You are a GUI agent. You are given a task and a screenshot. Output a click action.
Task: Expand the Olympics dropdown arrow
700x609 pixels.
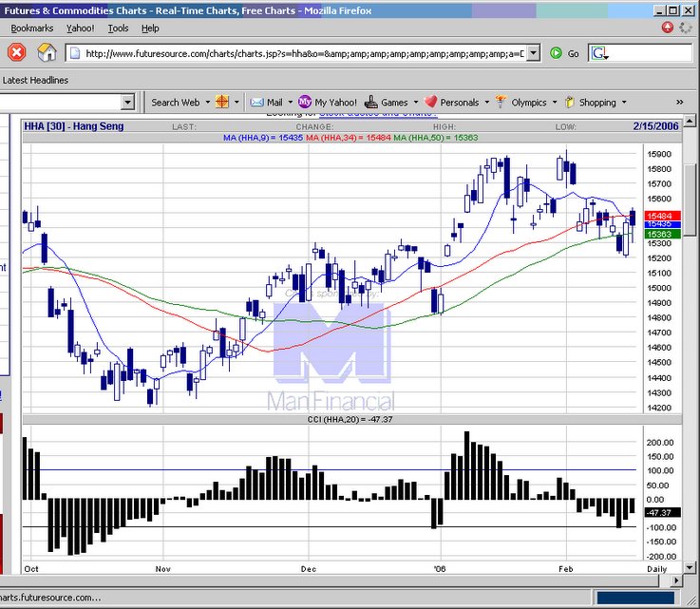coord(555,103)
